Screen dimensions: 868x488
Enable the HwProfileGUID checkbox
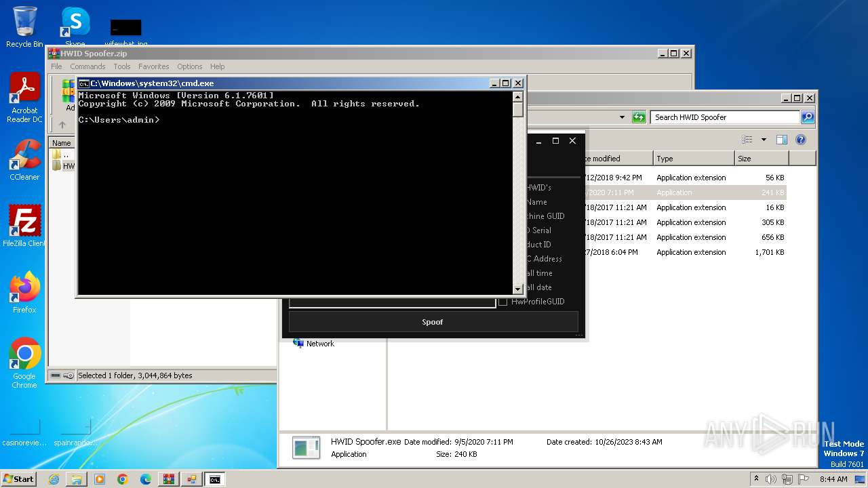click(x=502, y=302)
